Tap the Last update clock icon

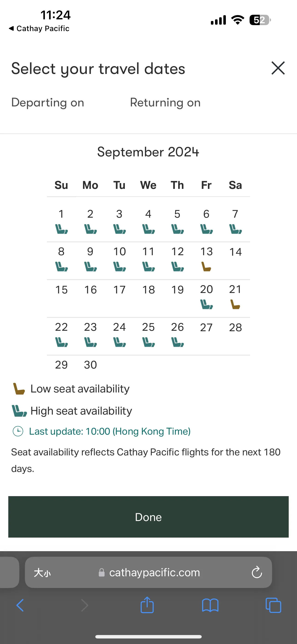click(x=18, y=431)
